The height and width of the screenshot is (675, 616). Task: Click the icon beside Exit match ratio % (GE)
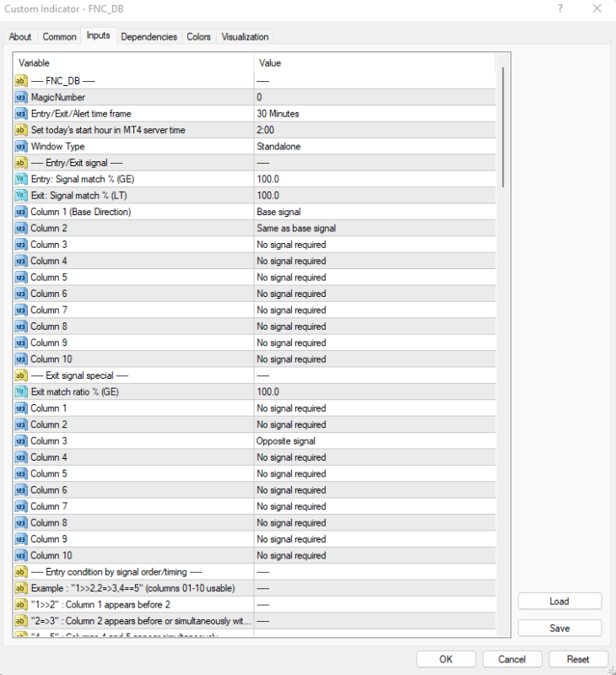point(20,391)
